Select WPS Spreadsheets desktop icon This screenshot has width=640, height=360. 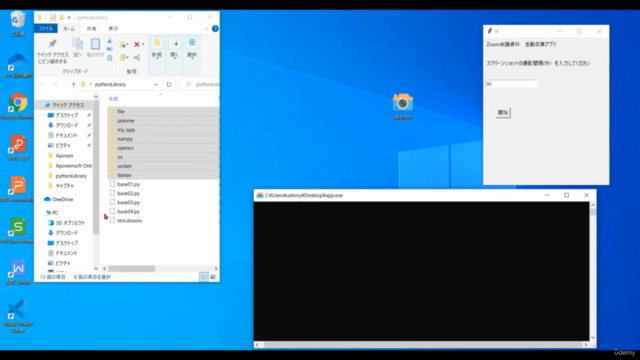18,231
